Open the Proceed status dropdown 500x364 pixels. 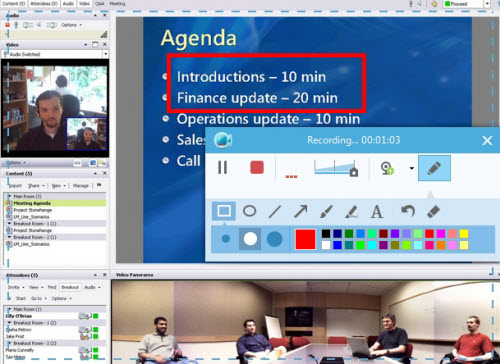(x=487, y=4)
